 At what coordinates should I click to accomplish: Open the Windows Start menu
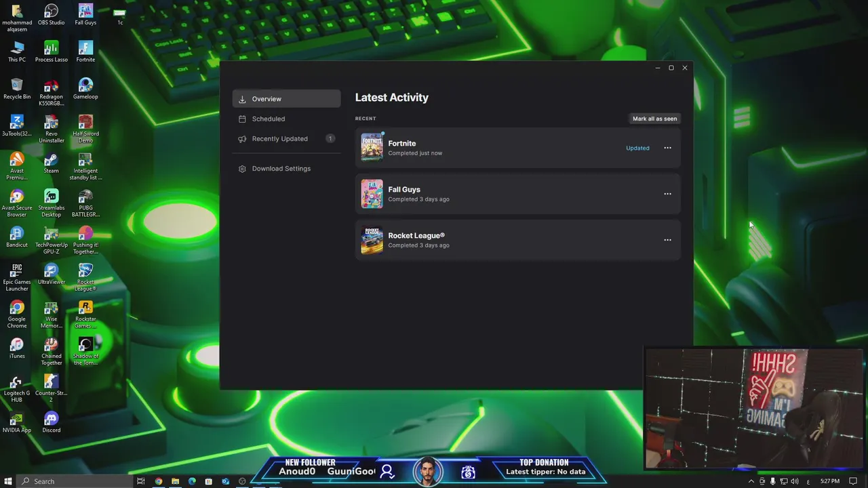7,481
